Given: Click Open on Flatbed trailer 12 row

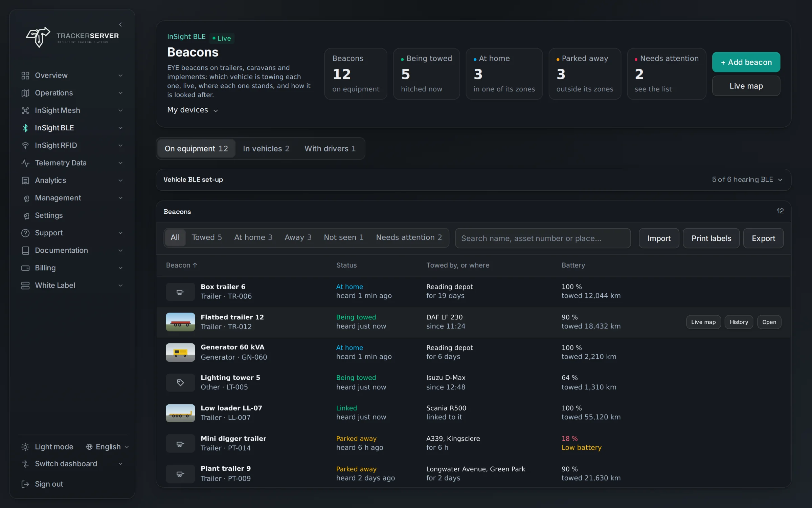Looking at the screenshot, I should coord(769,322).
